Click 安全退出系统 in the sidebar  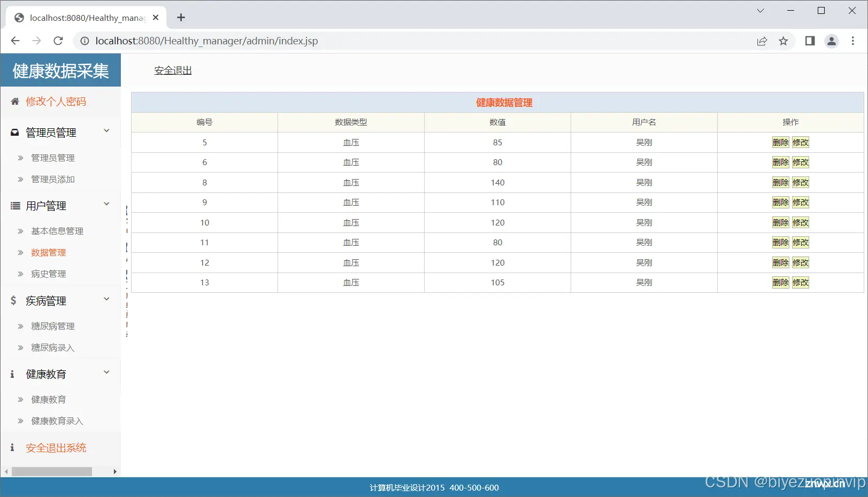pyautogui.click(x=56, y=448)
